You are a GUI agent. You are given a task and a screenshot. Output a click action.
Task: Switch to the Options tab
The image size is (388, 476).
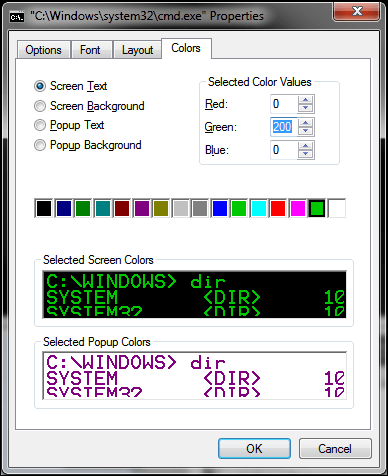[x=43, y=50]
